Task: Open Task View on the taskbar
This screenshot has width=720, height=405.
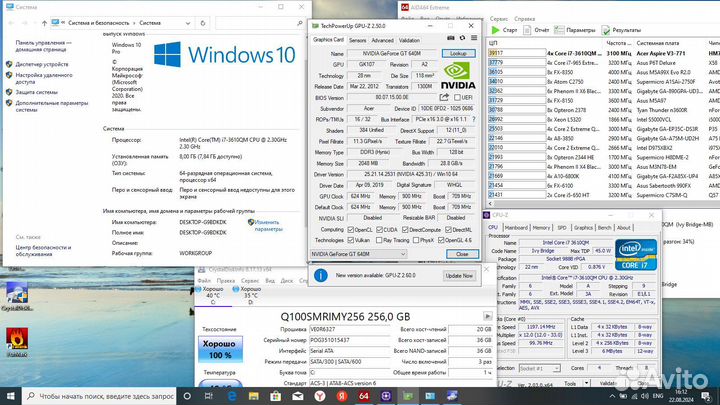Action: [x=209, y=396]
